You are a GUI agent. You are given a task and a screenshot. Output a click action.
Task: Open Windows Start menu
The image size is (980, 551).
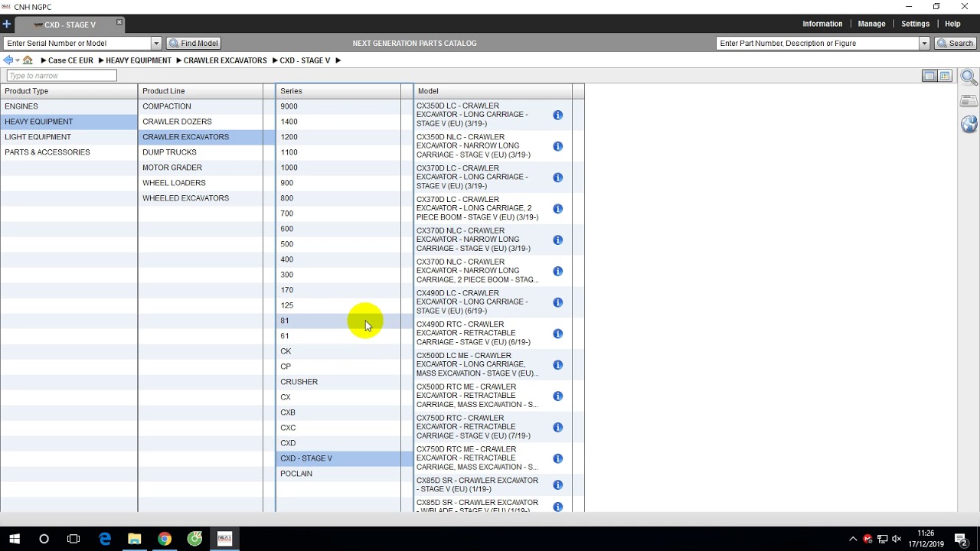(x=15, y=539)
